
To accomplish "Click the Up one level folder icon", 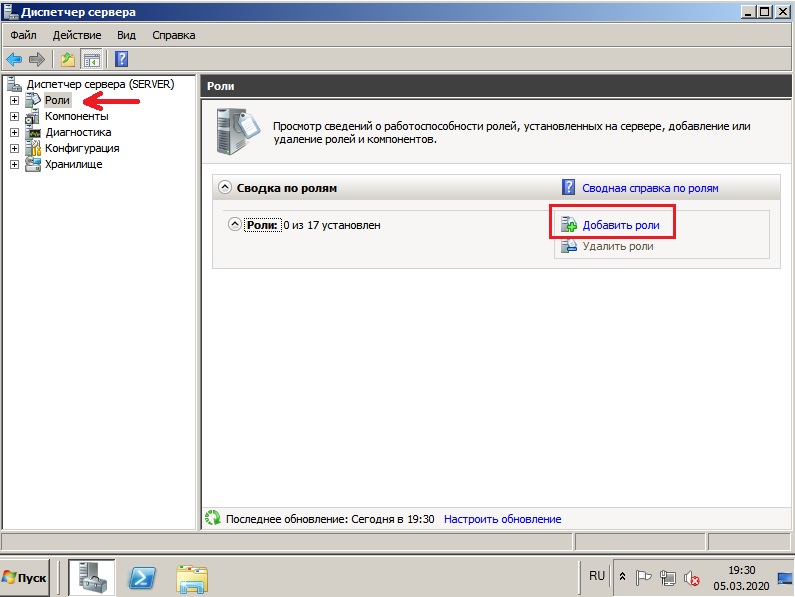I will point(68,60).
